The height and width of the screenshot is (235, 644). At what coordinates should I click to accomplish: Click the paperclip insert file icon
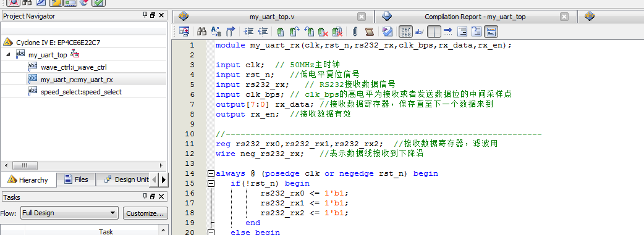click(355, 31)
